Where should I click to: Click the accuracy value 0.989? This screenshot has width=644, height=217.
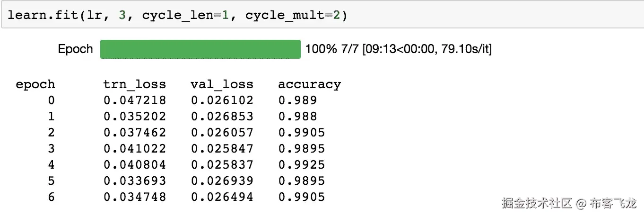pos(297,100)
